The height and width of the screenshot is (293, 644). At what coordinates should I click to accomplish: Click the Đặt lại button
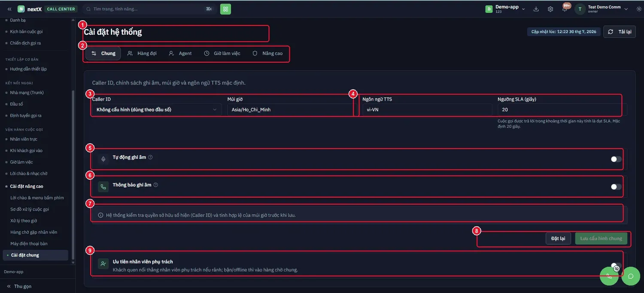(558, 239)
